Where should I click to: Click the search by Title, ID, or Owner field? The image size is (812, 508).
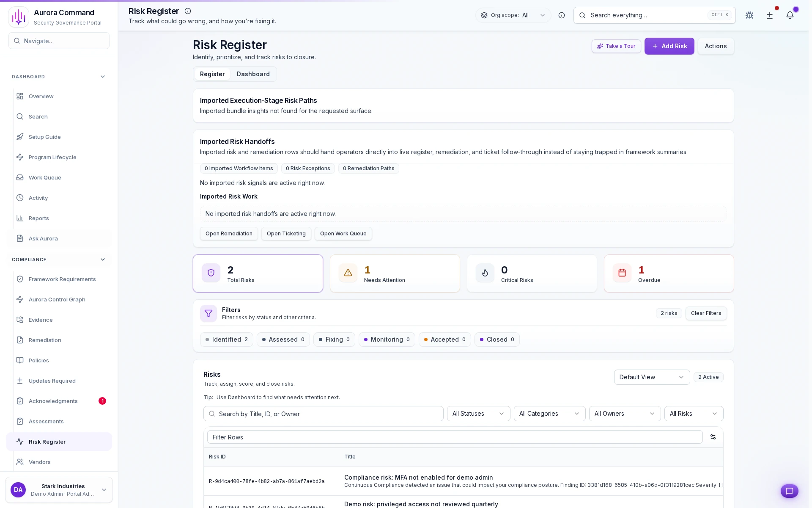pos(323,414)
